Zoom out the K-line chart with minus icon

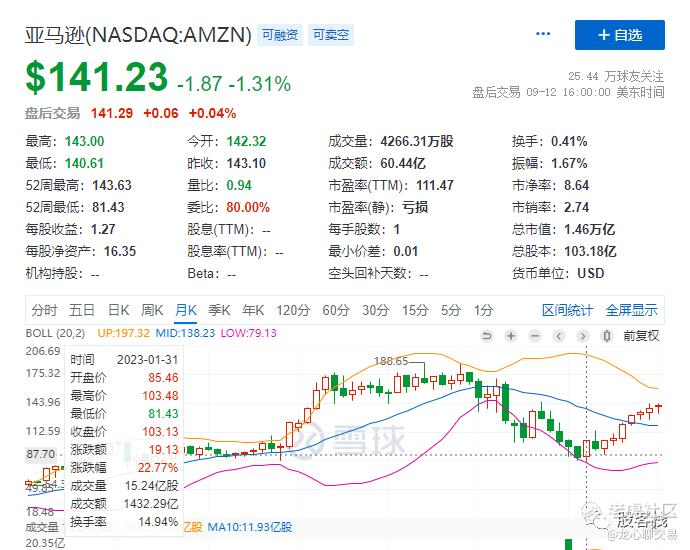[x=535, y=337]
